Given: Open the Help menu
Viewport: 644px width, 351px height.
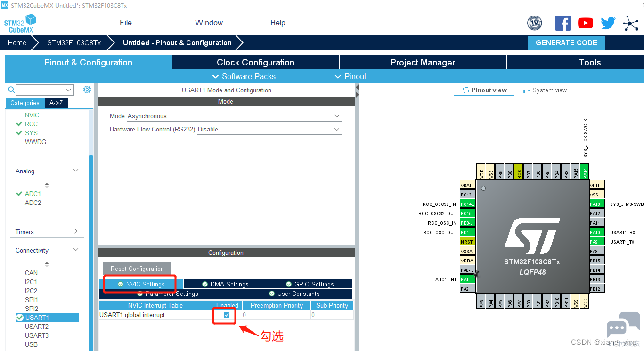Looking at the screenshot, I should pos(278,23).
